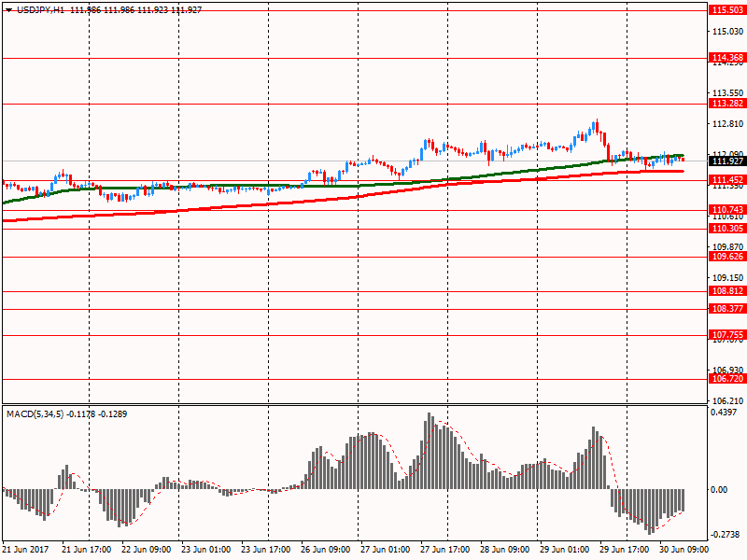
Task: Click the 27 Jun 01:00 time label
Action: pos(385,550)
